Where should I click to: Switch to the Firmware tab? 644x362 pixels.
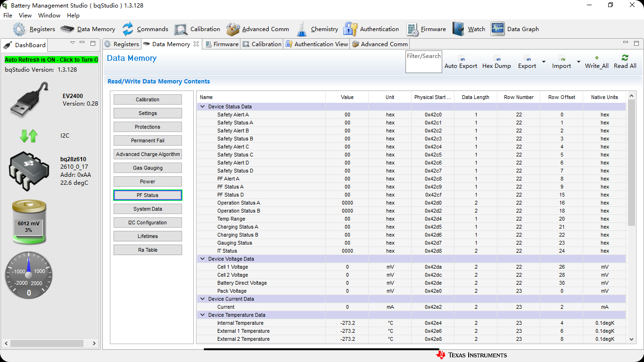(222, 44)
